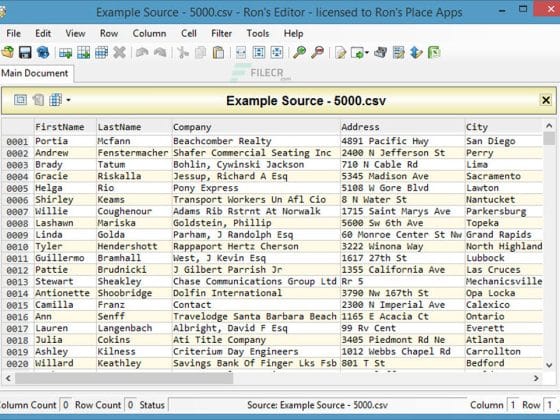
Task: Click the green magnifier find icon
Action: (x=299, y=53)
